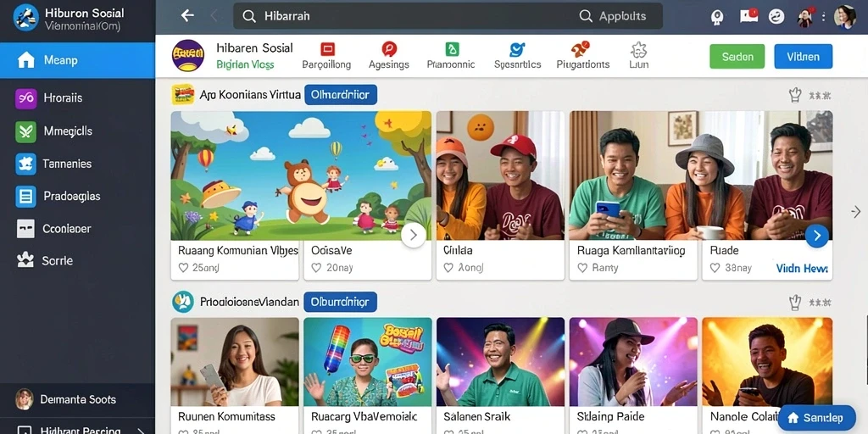Open the cartoon bear thumbnail
Viewport: 868px width, 434px height.
click(301, 175)
